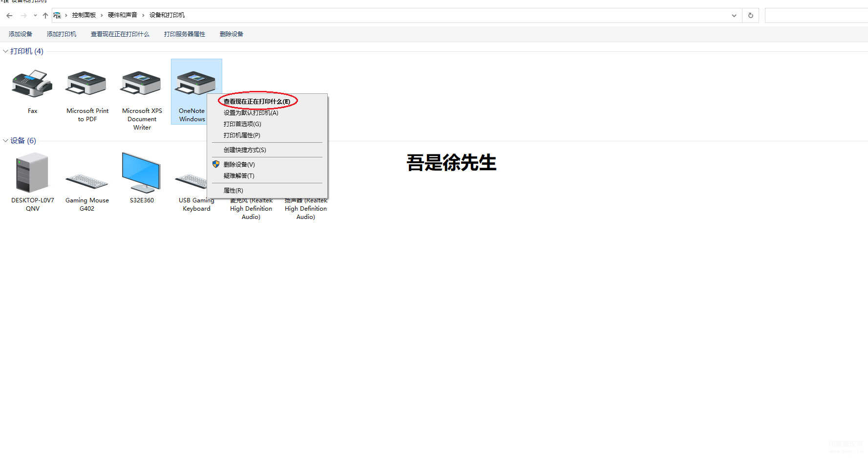The image size is (868, 458).
Task: Select 打印机属性(P) from context menu
Action: pyautogui.click(x=242, y=135)
